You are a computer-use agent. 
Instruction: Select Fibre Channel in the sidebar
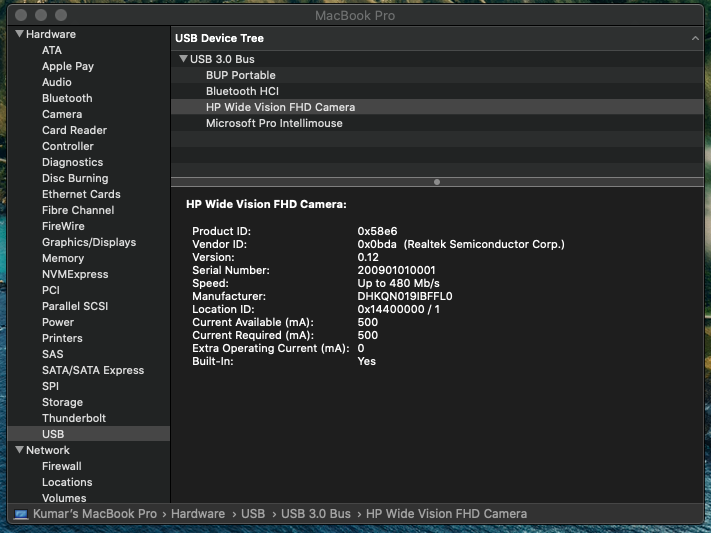point(78,210)
